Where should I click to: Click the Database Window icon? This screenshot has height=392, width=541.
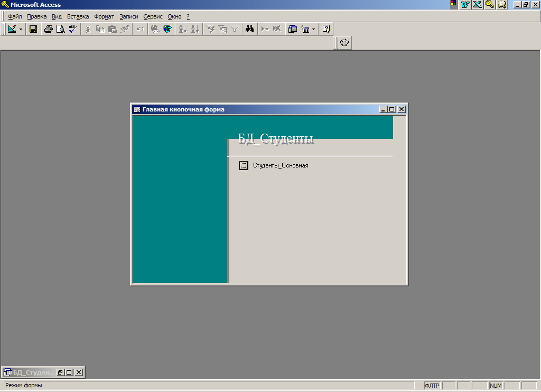292,29
